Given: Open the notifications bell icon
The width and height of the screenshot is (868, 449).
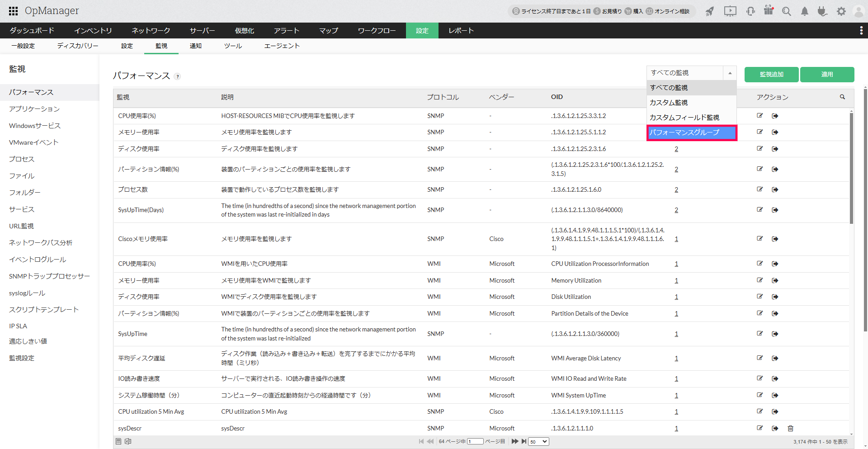Looking at the screenshot, I should pyautogui.click(x=805, y=11).
